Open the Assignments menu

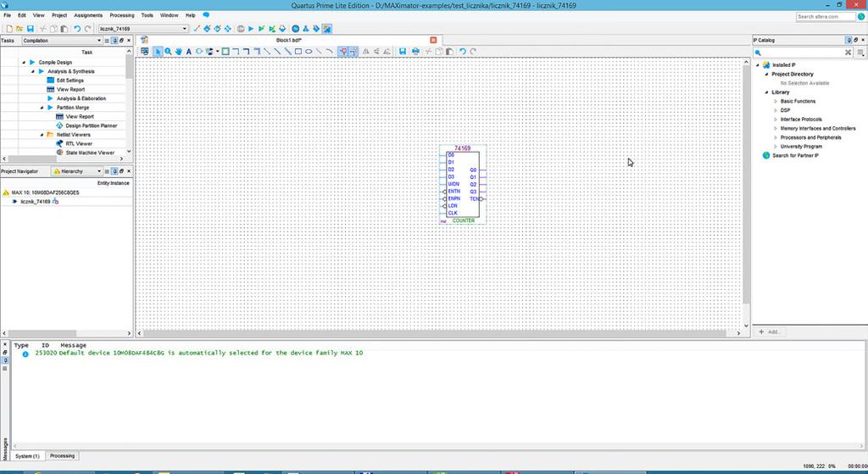(88, 15)
